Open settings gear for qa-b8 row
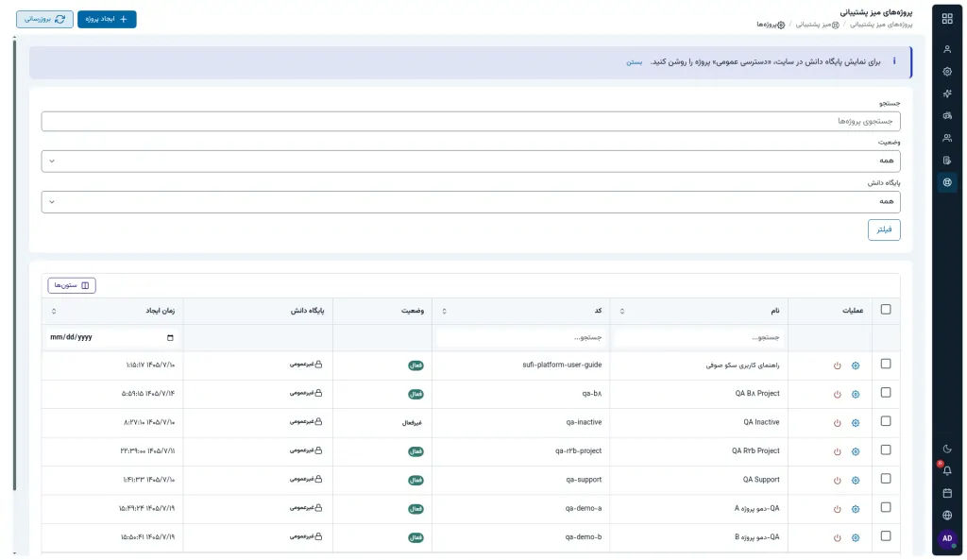 [856, 394]
